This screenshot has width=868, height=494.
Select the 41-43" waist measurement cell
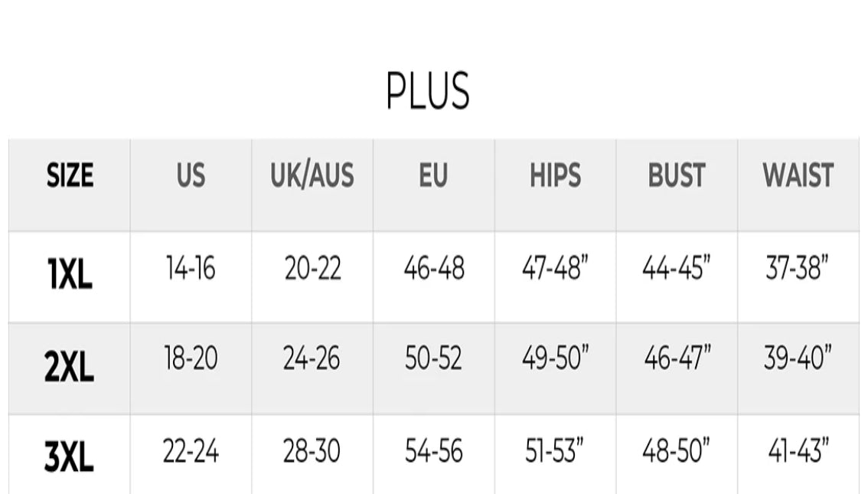[x=798, y=451]
